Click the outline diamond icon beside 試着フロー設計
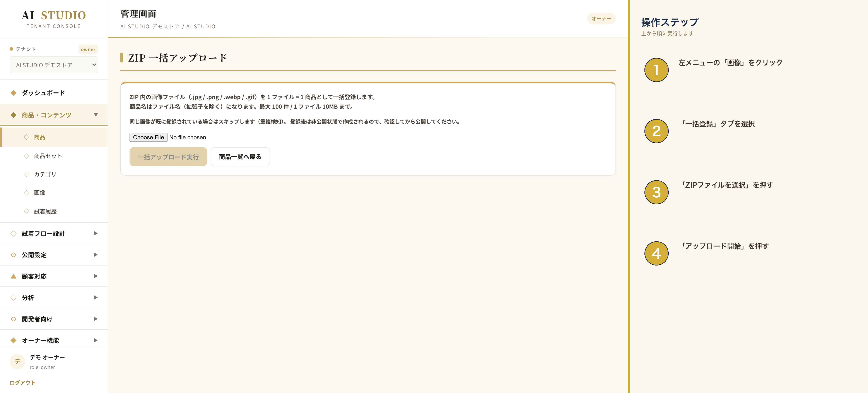The width and height of the screenshot is (868, 393). coord(14,233)
